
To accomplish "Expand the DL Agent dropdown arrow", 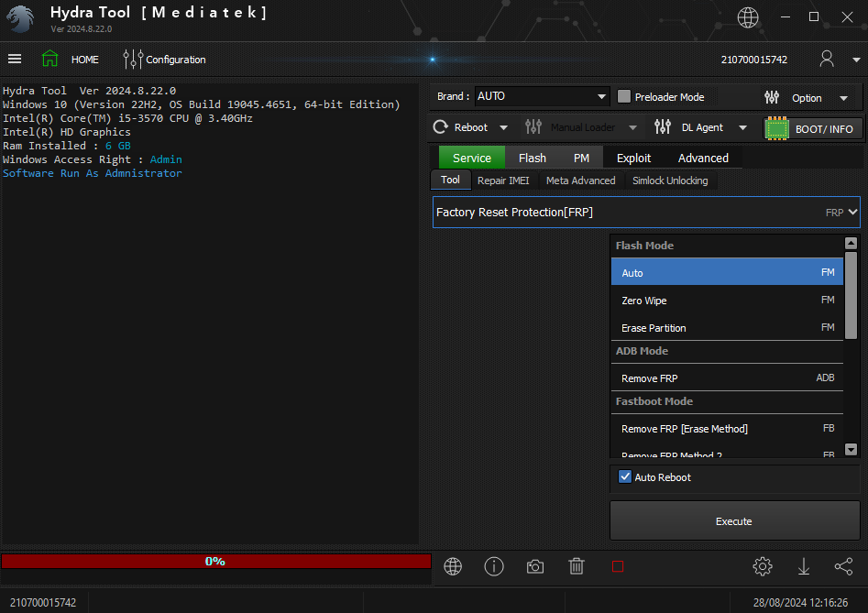I will pyautogui.click(x=743, y=127).
